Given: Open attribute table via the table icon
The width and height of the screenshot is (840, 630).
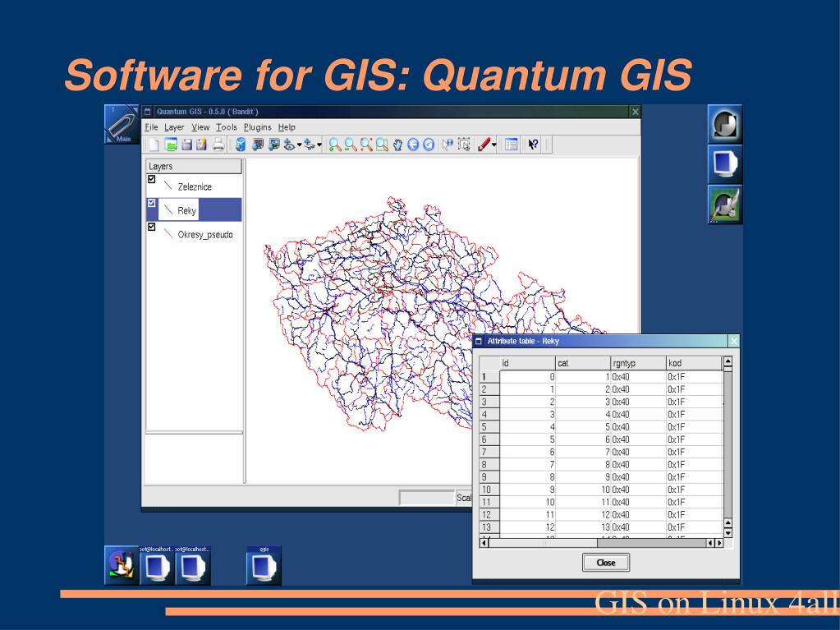Looking at the screenshot, I should coord(511,144).
